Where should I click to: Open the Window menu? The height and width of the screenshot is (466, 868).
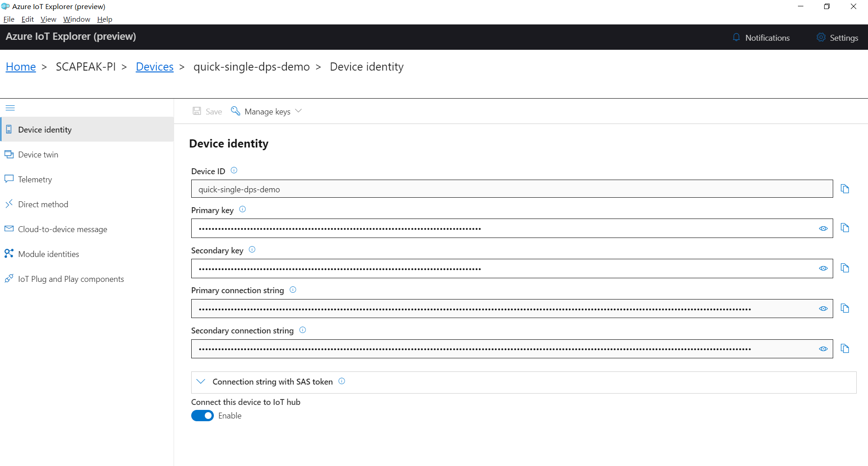click(77, 19)
